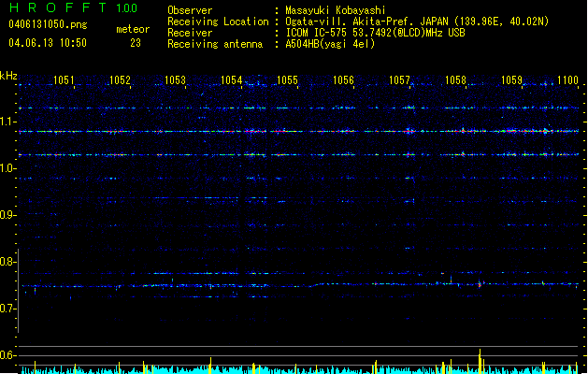588x374 pixels.
Task: Click the 1058 time marker
Action: point(455,79)
